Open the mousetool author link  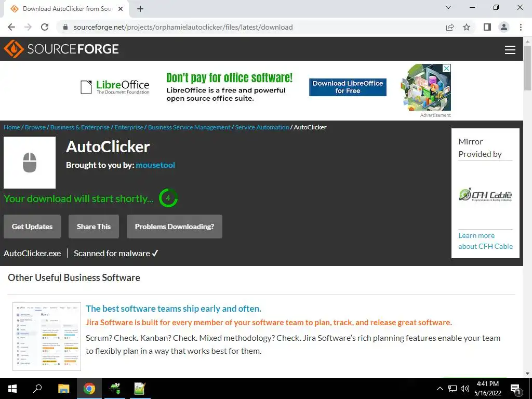(155, 165)
